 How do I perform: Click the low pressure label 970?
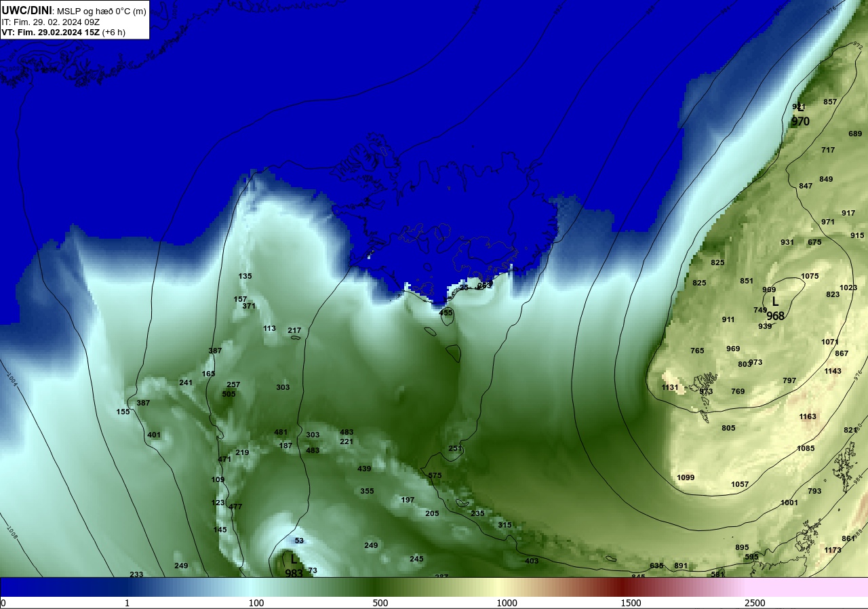800,122
